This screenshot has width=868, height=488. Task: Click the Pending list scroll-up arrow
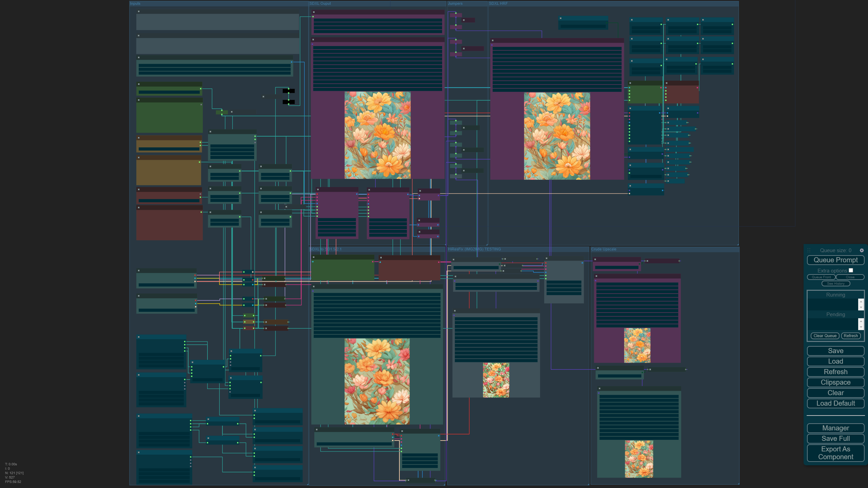(861, 321)
